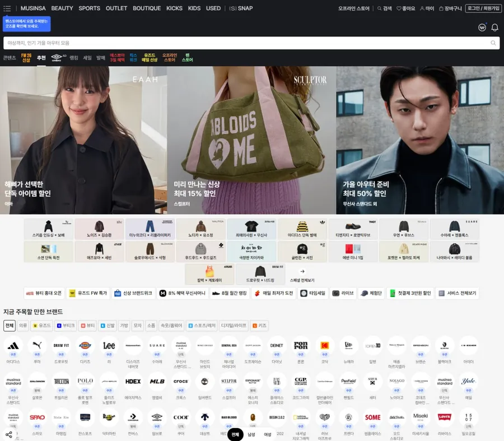Switch to the 세일 tab
This screenshot has width=504, height=441.
tap(87, 58)
